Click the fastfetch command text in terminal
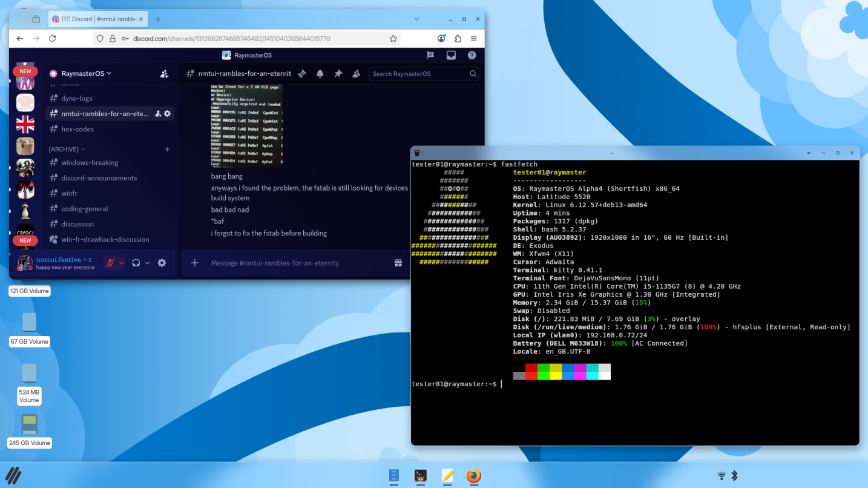This screenshot has height=488, width=868. (x=519, y=164)
